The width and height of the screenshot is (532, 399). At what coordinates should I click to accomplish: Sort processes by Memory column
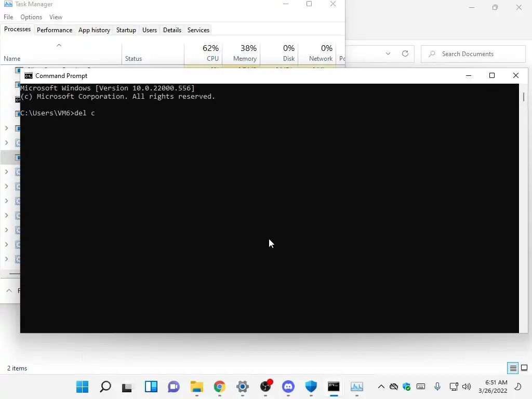[241, 54]
